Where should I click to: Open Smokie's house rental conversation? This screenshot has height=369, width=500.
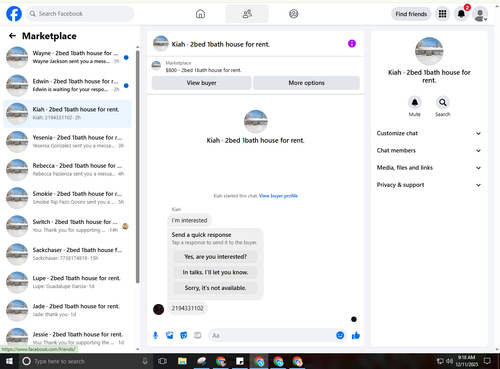67,198
